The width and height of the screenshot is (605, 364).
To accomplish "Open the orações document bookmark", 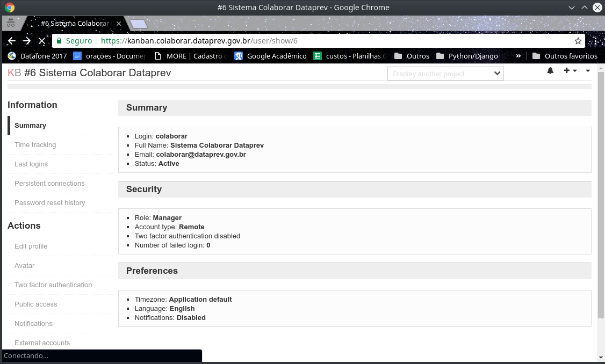I will 110,56.
